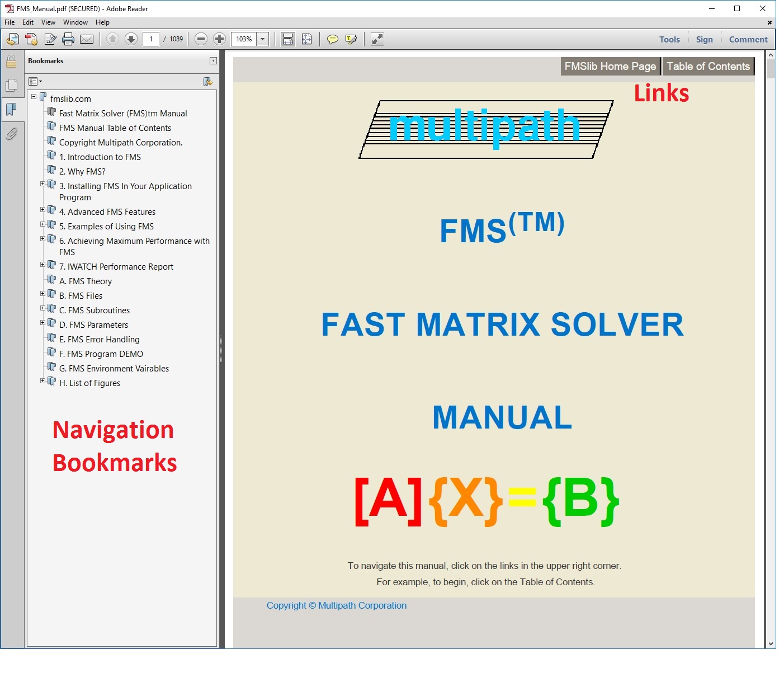Click the Table of Contents link button

708,66
